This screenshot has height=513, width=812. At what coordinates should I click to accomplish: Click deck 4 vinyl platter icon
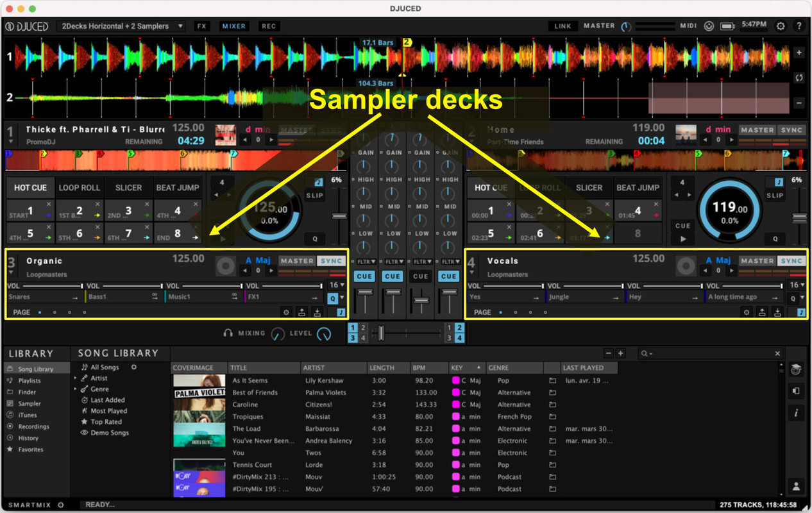point(686,265)
